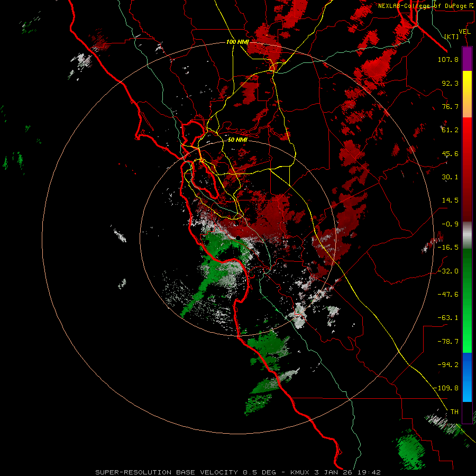Pick the blue segment of the color bar
This screenshot has height=476, width=476.
(467, 377)
